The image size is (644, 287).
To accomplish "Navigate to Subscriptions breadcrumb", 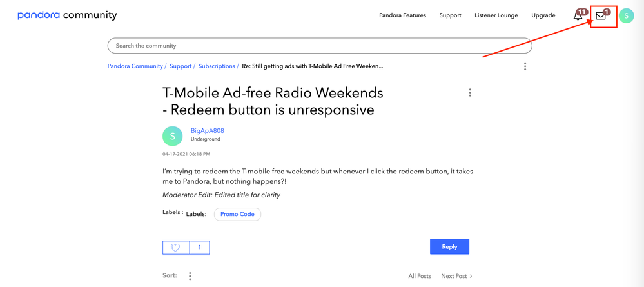I will (x=217, y=66).
